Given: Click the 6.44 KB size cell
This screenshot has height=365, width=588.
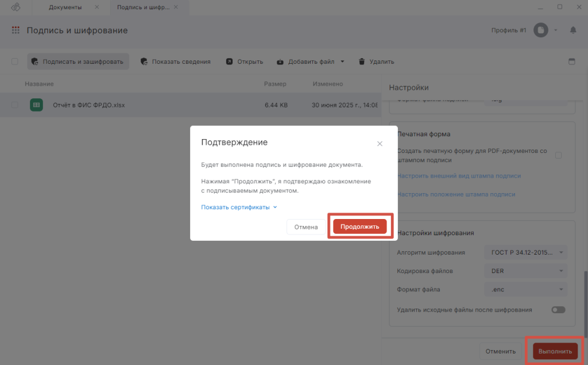Looking at the screenshot, I should point(276,105).
